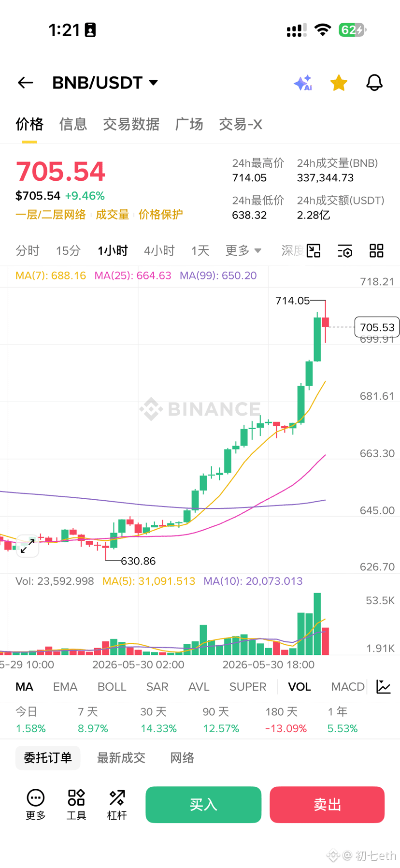Tap the 一层/二层网络 tag link
Image resolution: width=400 pixels, height=868 pixels.
(51, 215)
